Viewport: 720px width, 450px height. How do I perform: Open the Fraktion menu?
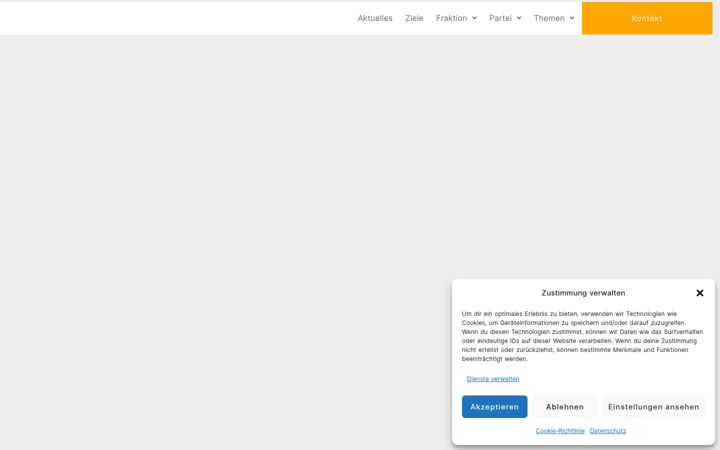pos(451,18)
